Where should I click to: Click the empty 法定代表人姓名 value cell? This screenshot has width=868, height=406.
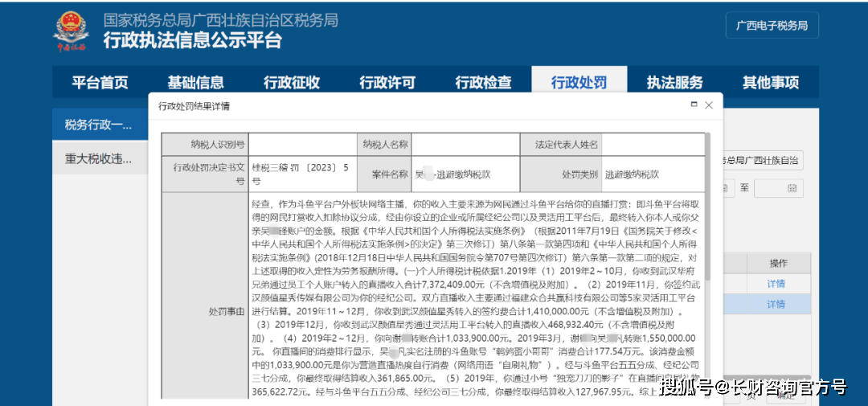[x=653, y=144]
